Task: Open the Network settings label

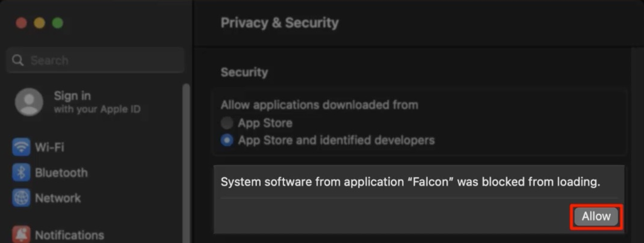Action: click(58, 198)
